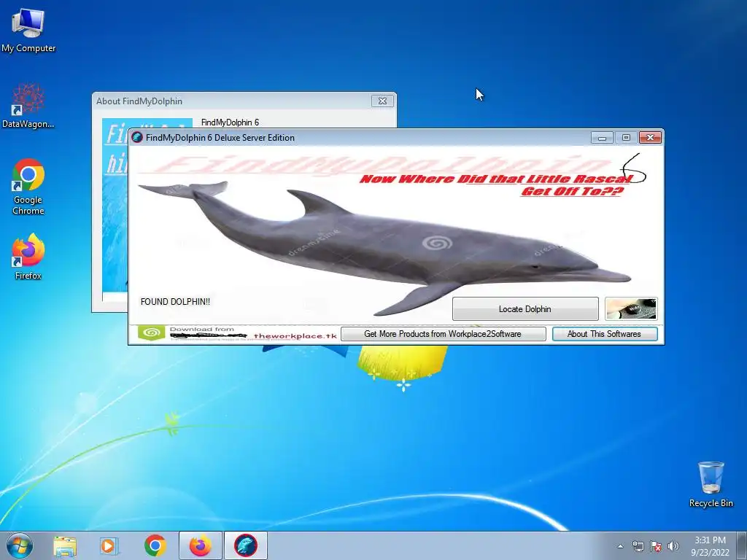Open the About This Softwares button
The width and height of the screenshot is (747, 560).
(605, 334)
